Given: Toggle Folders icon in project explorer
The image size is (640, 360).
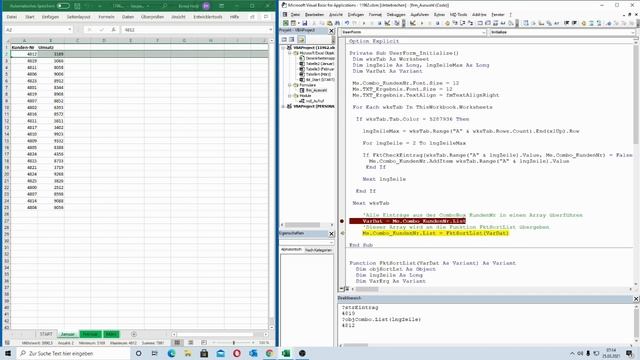Looking at the screenshot, I should tap(301, 40).
